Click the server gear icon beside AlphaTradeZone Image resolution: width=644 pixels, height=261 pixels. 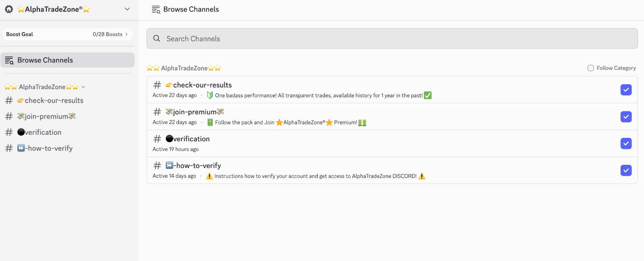click(x=9, y=9)
